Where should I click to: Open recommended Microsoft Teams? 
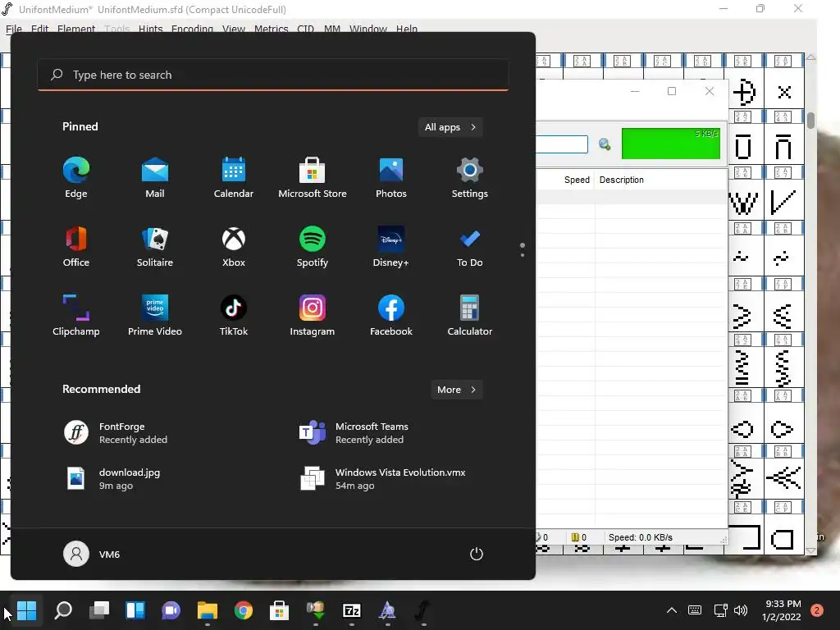(x=354, y=433)
